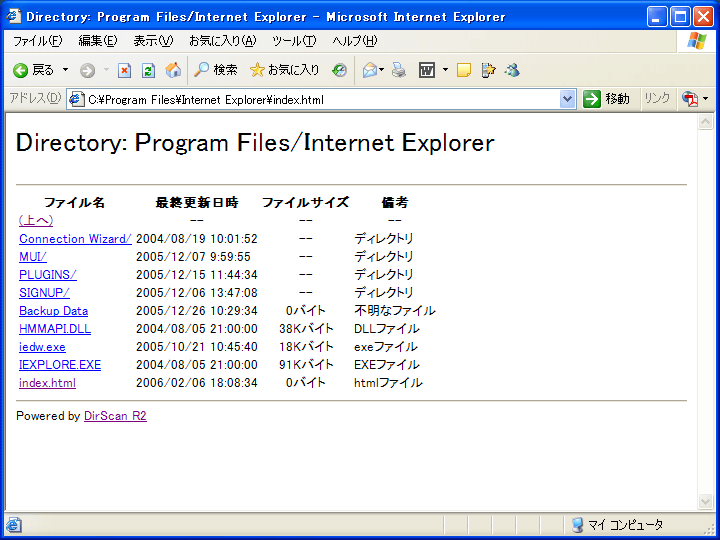Open the ヘルプ(H) menu
The width and height of the screenshot is (720, 540).
pyautogui.click(x=354, y=41)
